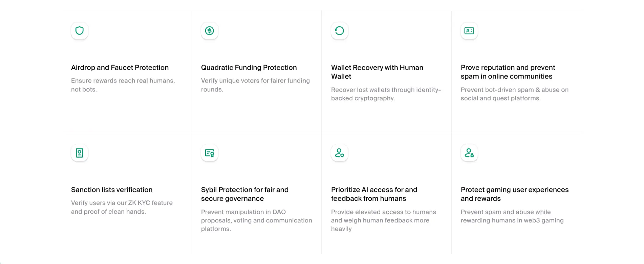Viewport: 644px width, 264px height.
Task: Open Sybil Protection for fair governance title
Action: tap(244, 194)
